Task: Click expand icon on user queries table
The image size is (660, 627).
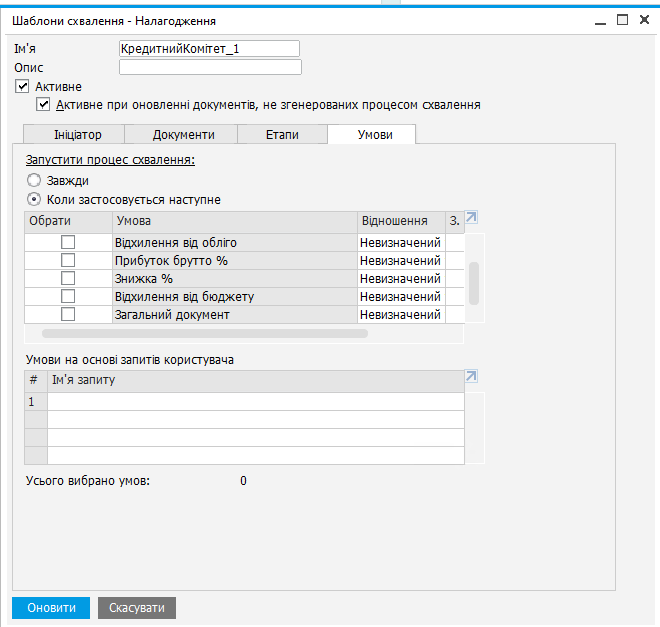Action: (x=472, y=377)
